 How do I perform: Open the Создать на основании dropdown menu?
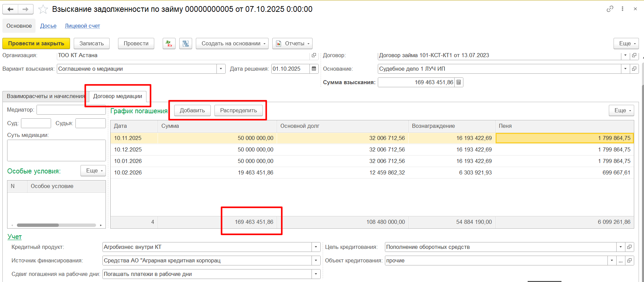point(232,43)
